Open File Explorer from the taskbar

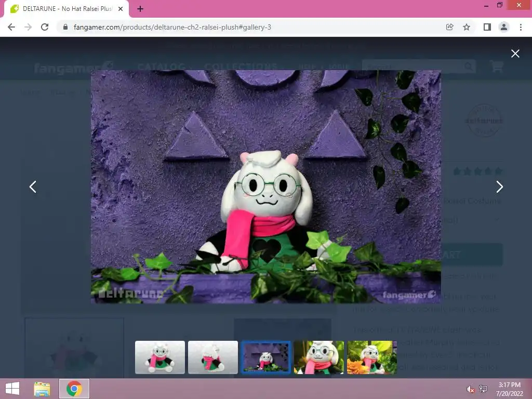tap(42, 389)
